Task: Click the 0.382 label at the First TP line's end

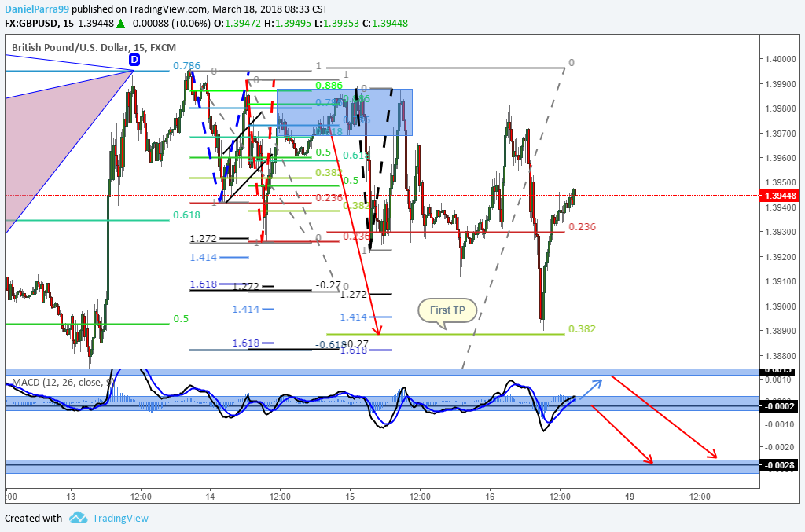Action: click(x=583, y=328)
